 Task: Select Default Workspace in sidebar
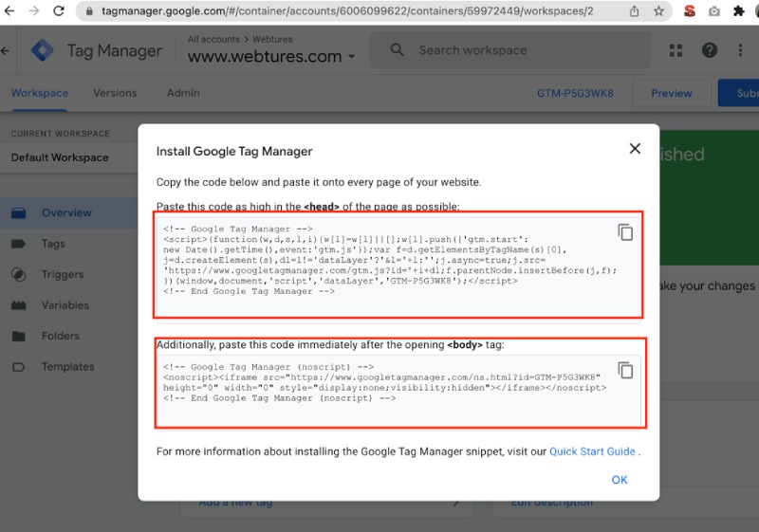(60, 157)
